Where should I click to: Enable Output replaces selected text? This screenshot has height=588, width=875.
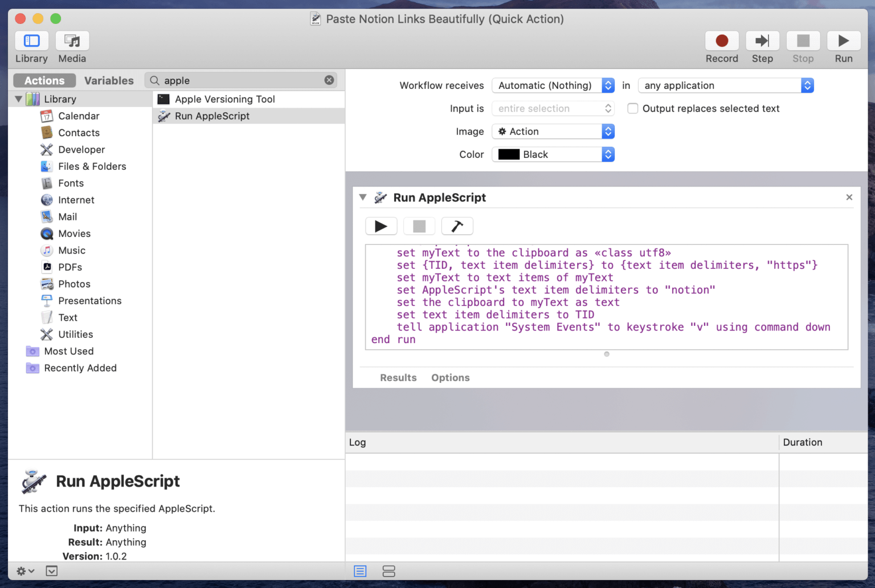click(632, 108)
